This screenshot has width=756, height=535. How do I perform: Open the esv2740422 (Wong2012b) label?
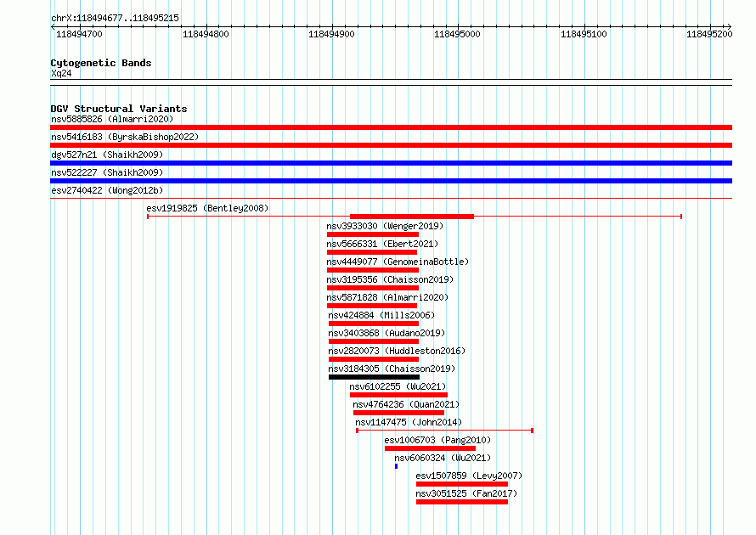coord(107,190)
